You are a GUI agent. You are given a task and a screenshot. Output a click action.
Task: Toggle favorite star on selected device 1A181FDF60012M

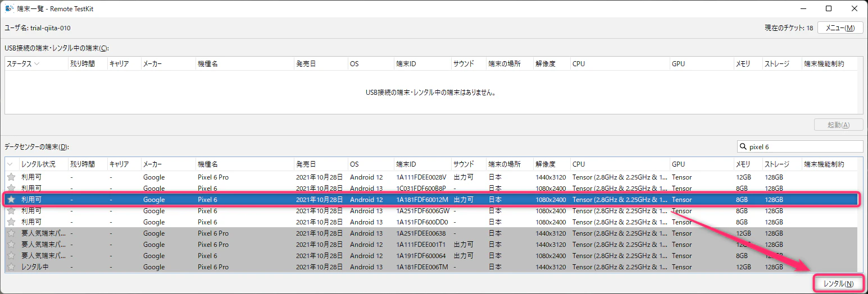[11, 200]
